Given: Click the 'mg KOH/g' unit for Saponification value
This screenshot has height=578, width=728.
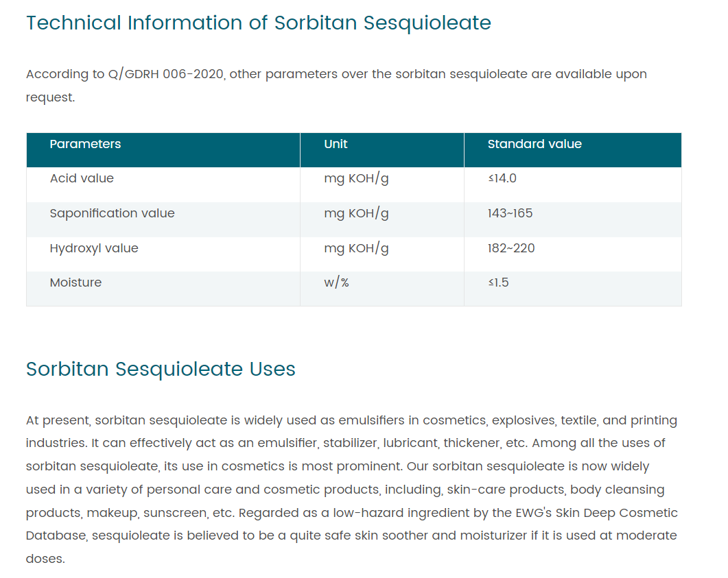Looking at the screenshot, I should 356,213.
